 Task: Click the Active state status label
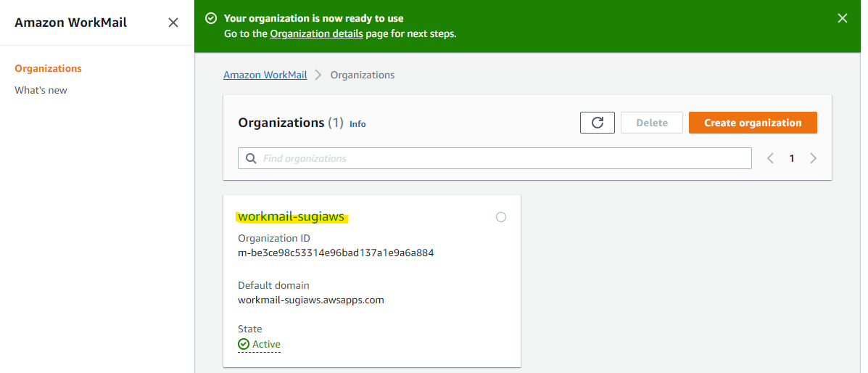(x=266, y=344)
